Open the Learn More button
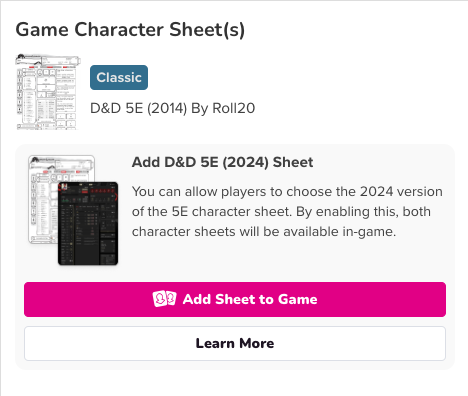The width and height of the screenshot is (468, 396). 235,343
